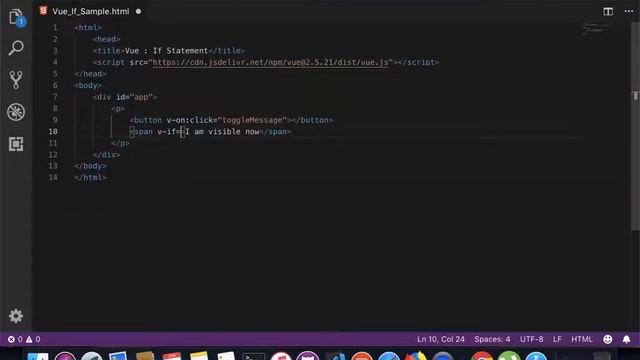Viewport: 640px width, 360px height.
Task: Click the opening <p> tag on line 8
Action: click(x=118, y=109)
